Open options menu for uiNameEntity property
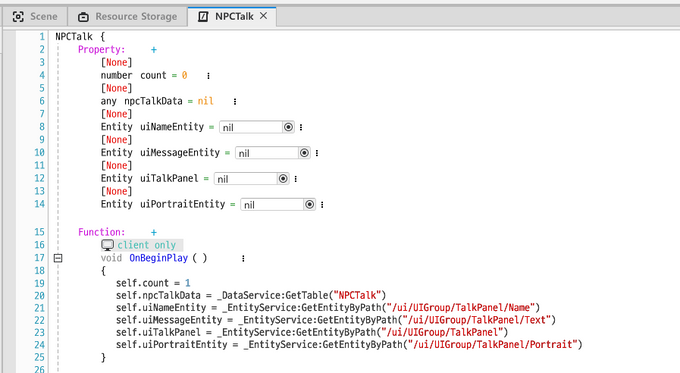 [x=301, y=127]
